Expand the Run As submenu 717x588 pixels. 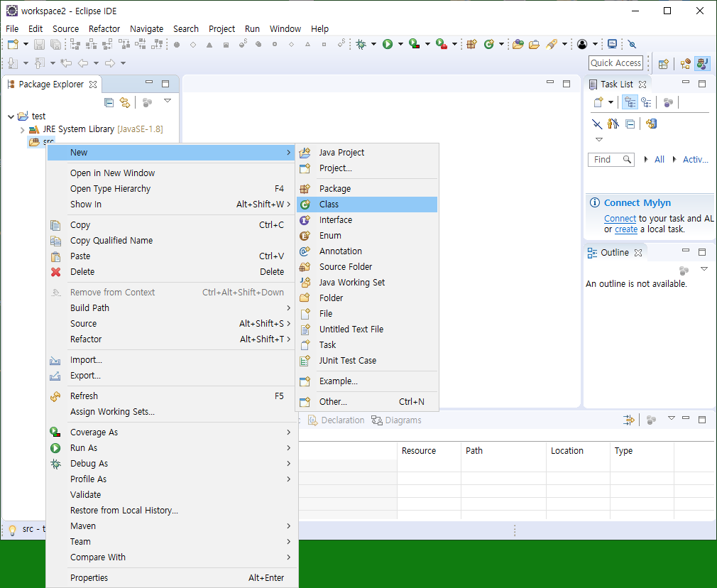[173, 448]
